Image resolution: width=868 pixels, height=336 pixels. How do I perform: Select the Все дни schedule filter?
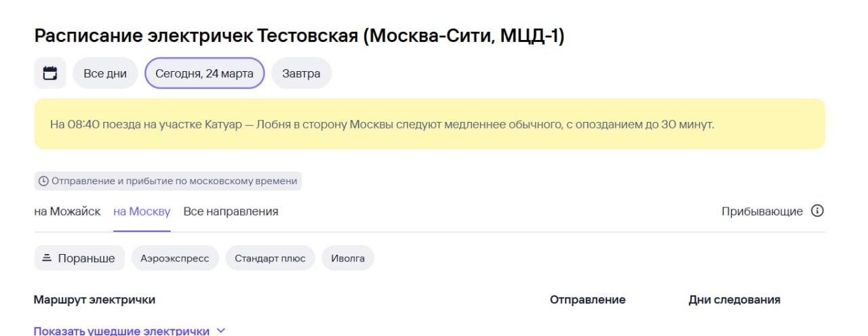pos(104,74)
